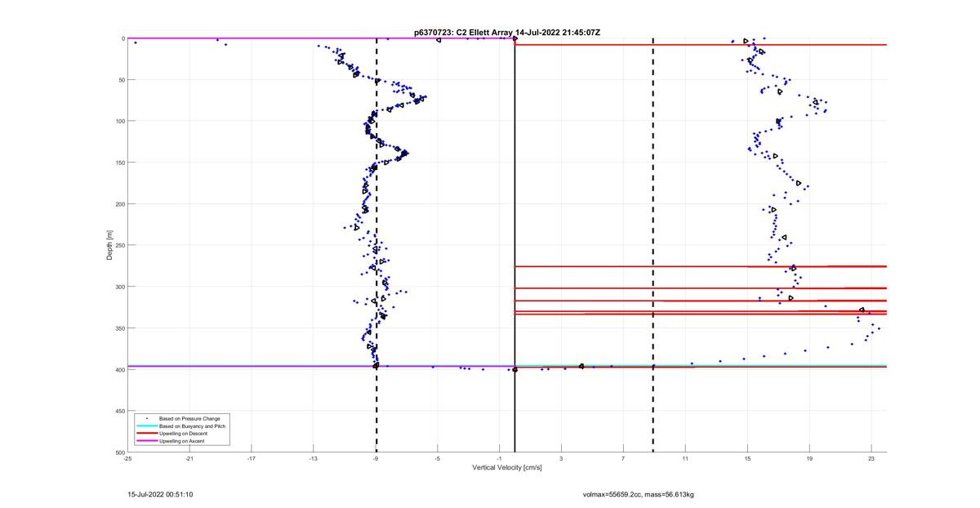Screen dimensions: 980x508
Task: Click x-axis tick label '-21'
Action: pos(189,458)
